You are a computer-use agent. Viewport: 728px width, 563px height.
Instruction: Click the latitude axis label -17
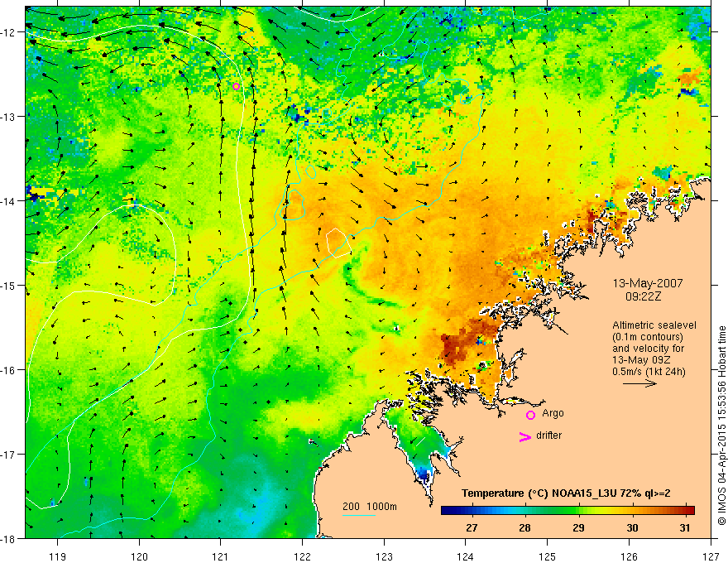pyautogui.click(x=8, y=455)
